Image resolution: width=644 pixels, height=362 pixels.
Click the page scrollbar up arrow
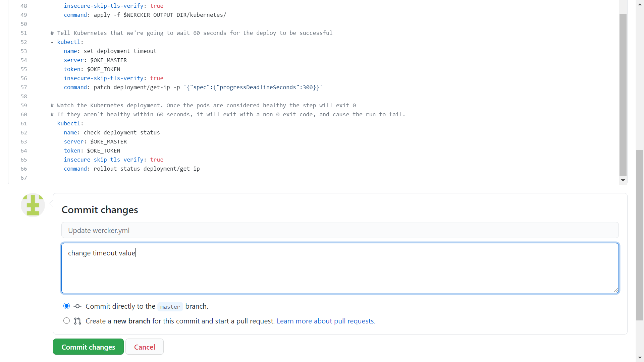click(640, 4)
